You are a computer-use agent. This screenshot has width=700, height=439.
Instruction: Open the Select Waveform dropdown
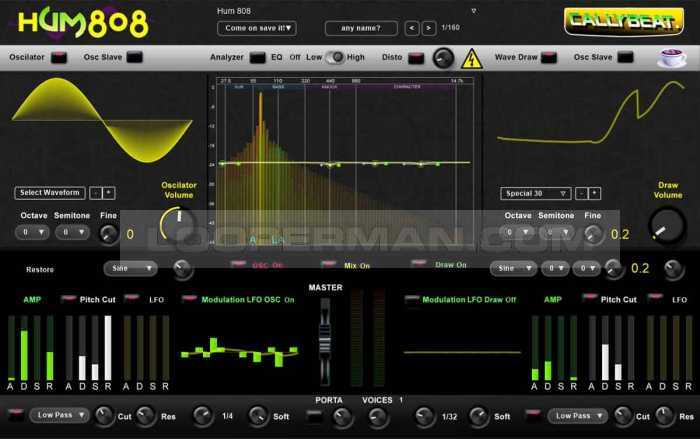click(50, 193)
